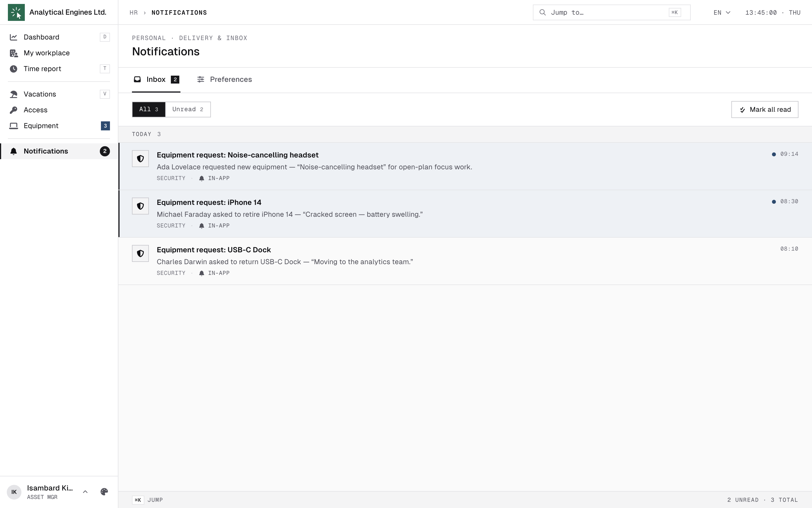The height and width of the screenshot is (508, 812).
Task: Click the Analytical Engines Ltd. company name
Action: click(x=68, y=12)
